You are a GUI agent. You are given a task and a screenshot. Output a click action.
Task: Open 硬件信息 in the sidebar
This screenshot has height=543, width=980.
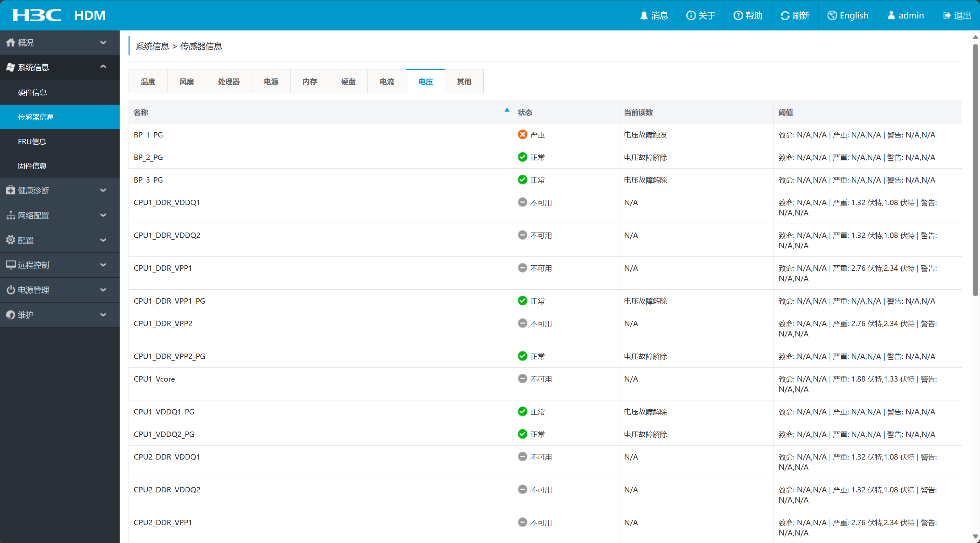pos(32,92)
